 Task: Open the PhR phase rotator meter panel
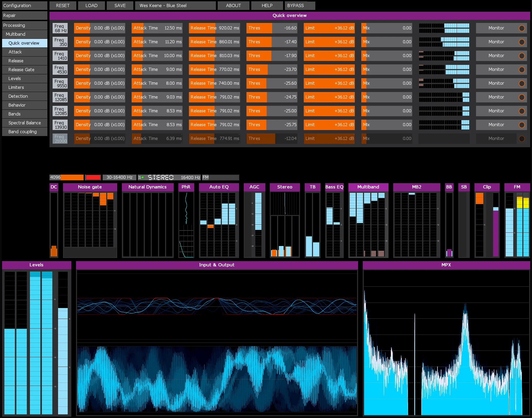186,187
